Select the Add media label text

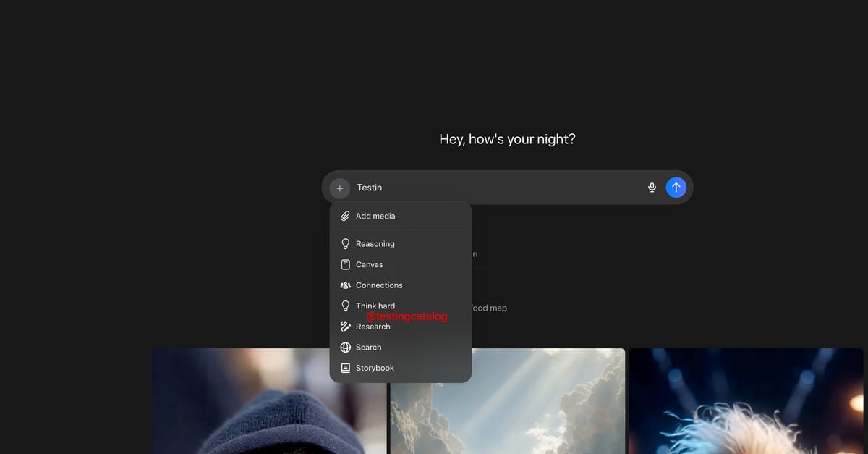tap(375, 216)
